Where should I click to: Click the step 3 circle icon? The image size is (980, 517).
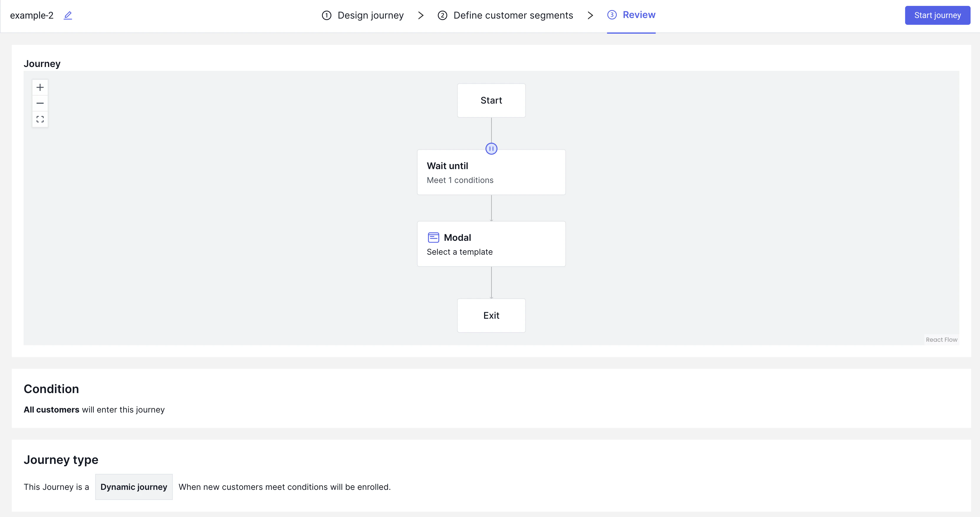612,15
